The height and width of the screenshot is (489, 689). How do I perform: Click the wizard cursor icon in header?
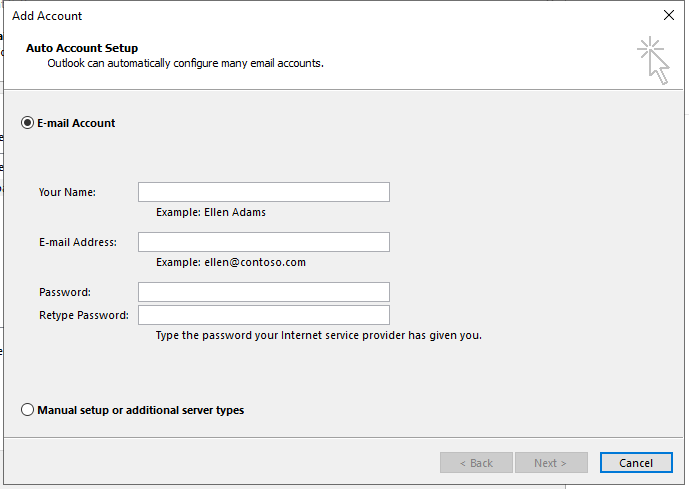point(653,59)
